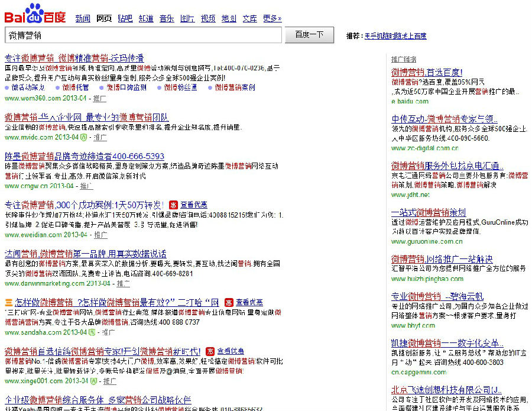The height and width of the screenshot is (411, 532).
Task: Click 推广 next to www.eweidian.com
Action: tap(100, 235)
